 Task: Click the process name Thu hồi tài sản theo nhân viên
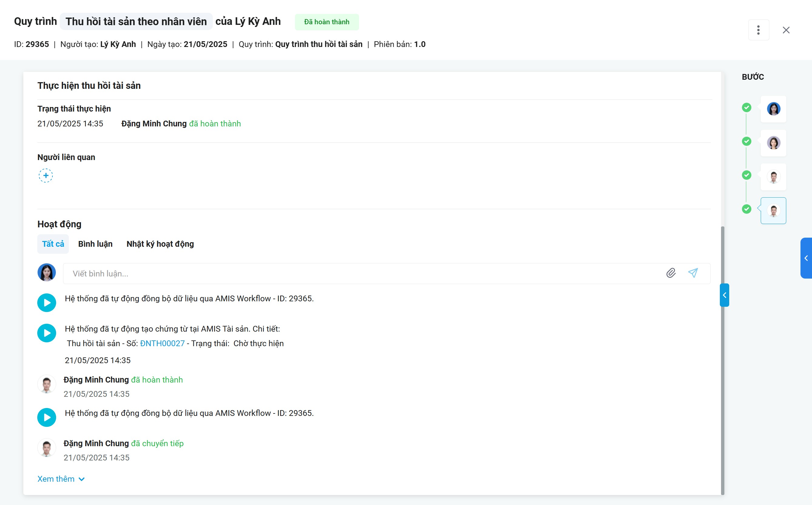click(x=136, y=22)
